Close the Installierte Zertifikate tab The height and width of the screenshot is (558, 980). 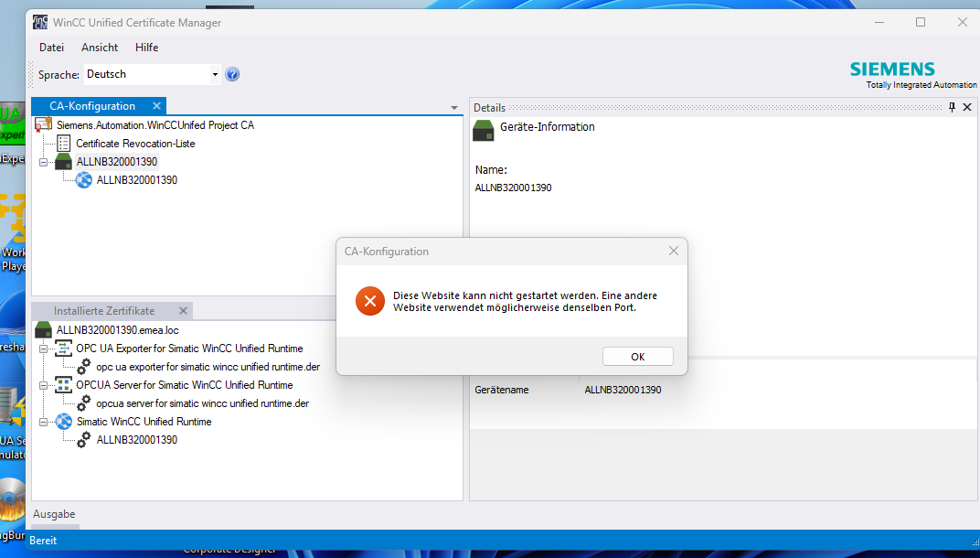point(183,311)
